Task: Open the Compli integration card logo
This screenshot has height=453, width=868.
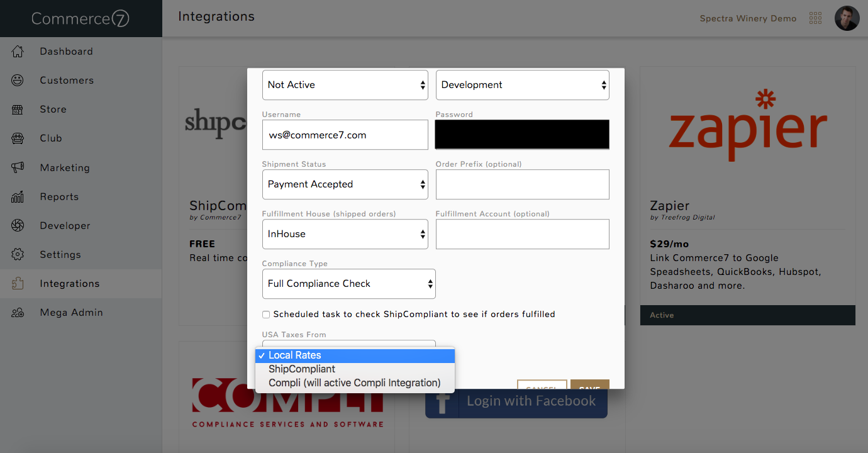Action: tap(287, 403)
